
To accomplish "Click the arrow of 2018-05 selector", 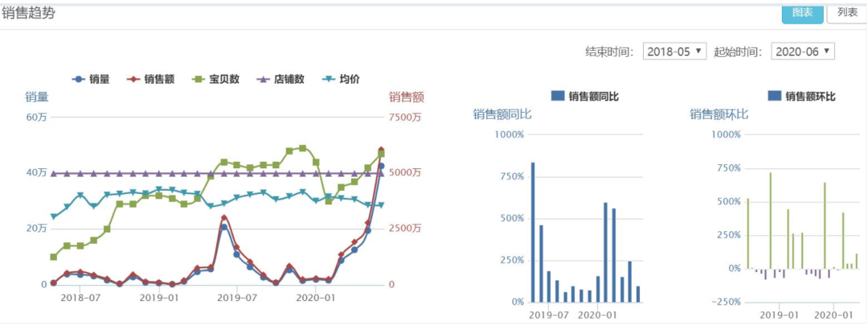I will pos(698,51).
